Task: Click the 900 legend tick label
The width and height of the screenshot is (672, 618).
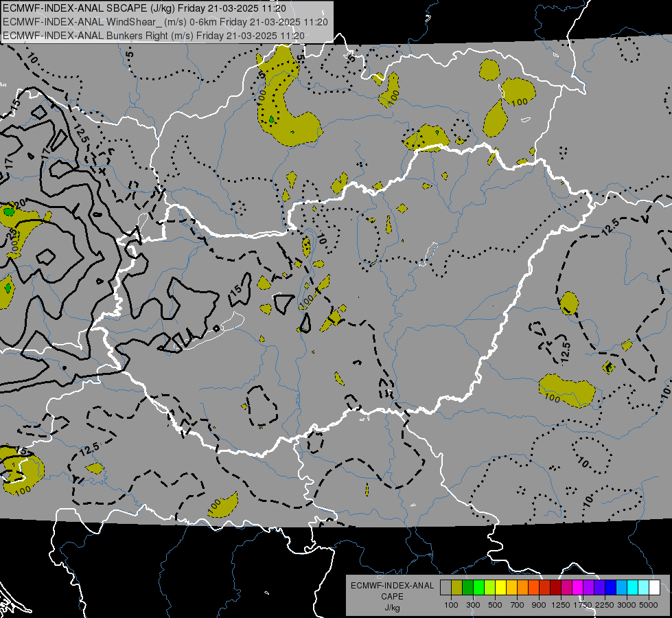Action: pos(539,605)
